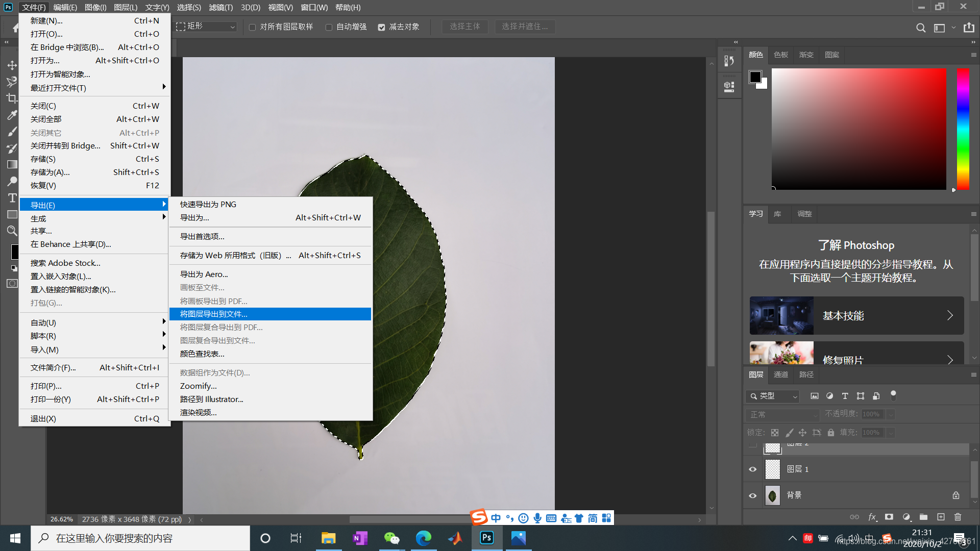Screen dimensions: 980x551
Task: Select the Move tool
Action: (12, 65)
